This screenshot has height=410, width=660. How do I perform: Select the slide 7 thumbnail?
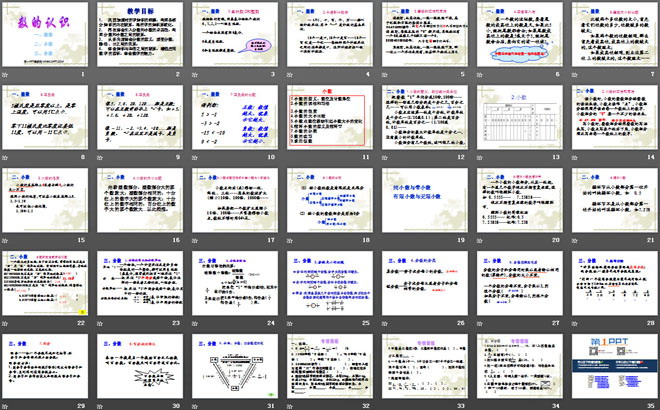pos(615,34)
